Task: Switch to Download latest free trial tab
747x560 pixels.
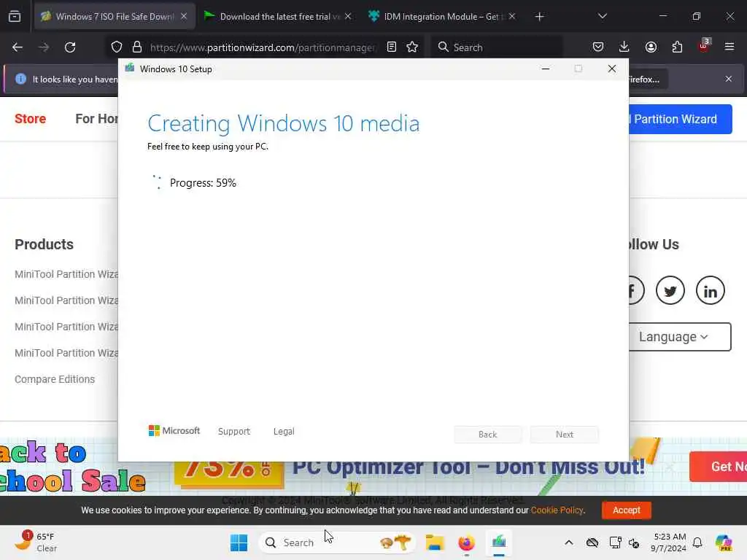Action: pyautogui.click(x=279, y=16)
